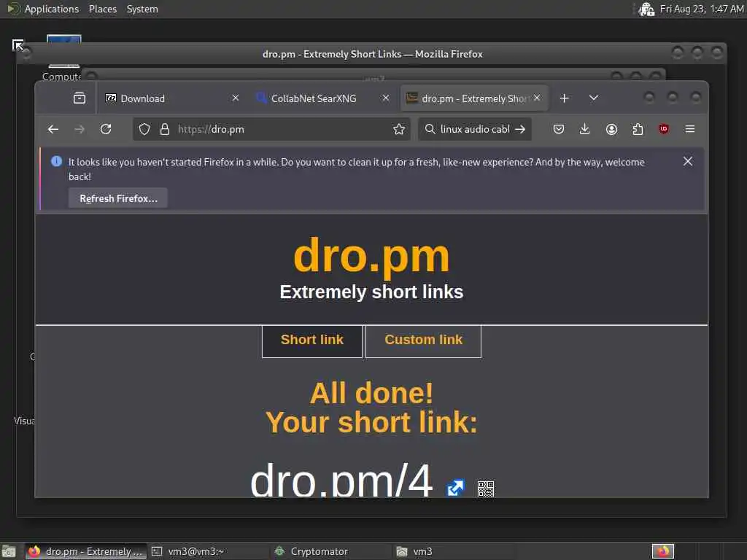Select the Custom link tab
Image resolution: width=747 pixels, height=560 pixels.
pos(424,340)
